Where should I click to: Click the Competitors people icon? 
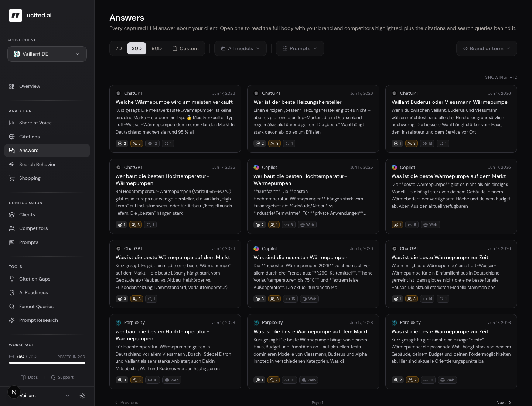(12, 228)
